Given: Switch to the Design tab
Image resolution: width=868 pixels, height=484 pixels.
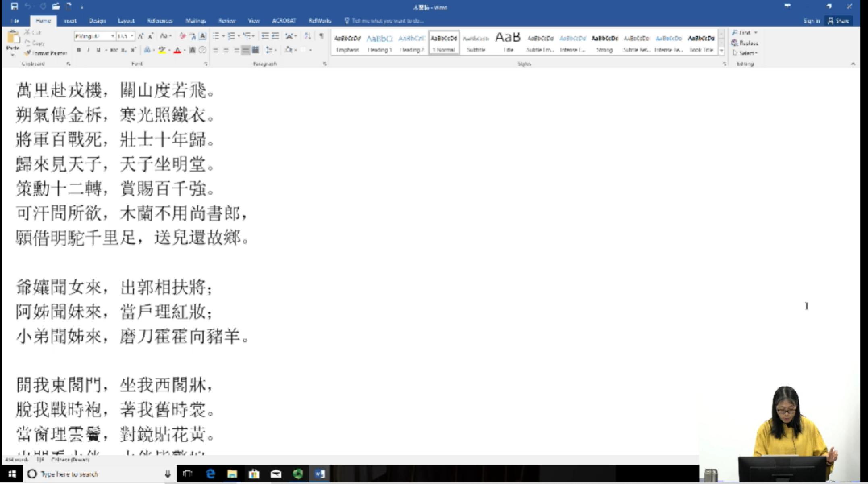Looking at the screenshot, I should pos(97,21).
